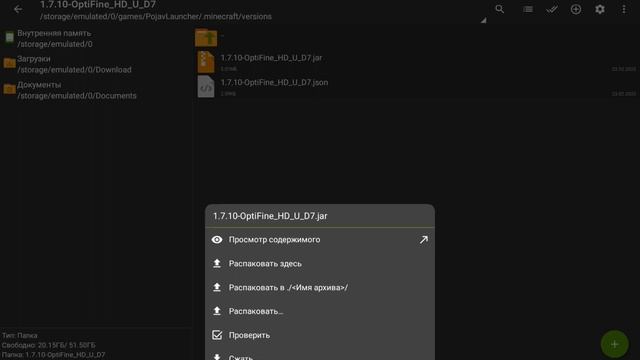Tap the circled plus icon in toolbar
640x360 pixels.
point(576,9)
